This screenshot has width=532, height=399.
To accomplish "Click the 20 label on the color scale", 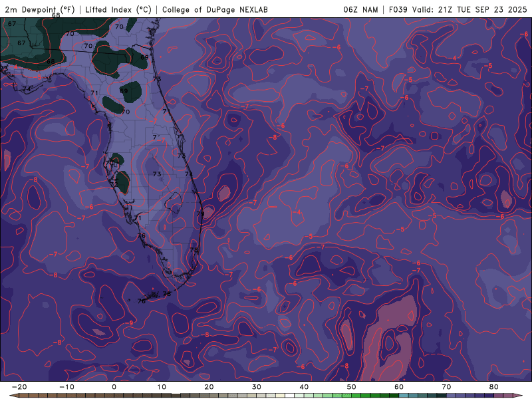I will pyautogui.click(x=209, y=387).
